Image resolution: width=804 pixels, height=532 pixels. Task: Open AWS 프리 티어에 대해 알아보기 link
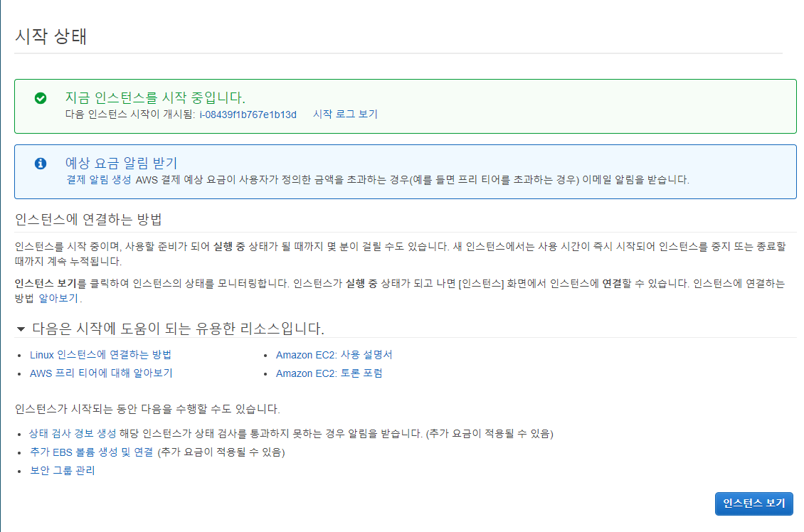click(101, 373)
